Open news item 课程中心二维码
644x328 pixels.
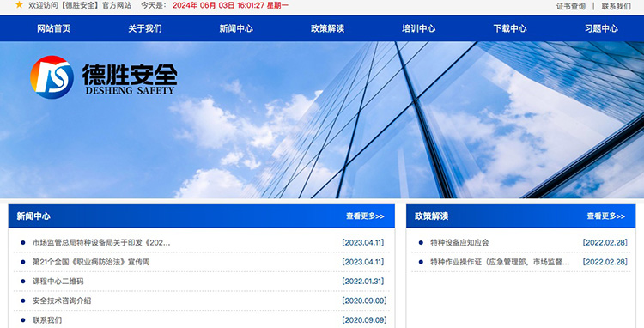58,281
